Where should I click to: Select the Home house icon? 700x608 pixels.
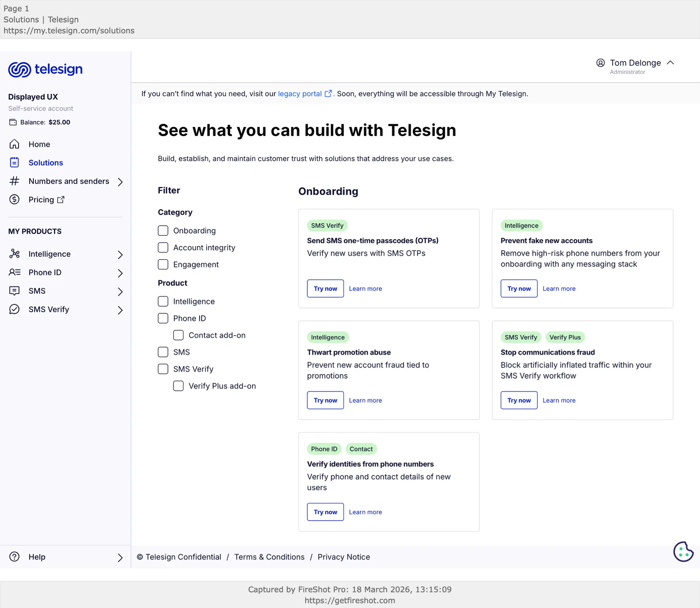[x=14, y=144]
